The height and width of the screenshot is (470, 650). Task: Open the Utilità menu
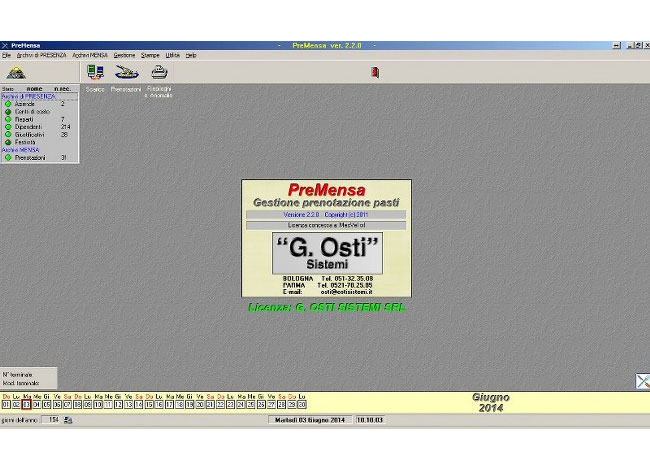[172, 55]
